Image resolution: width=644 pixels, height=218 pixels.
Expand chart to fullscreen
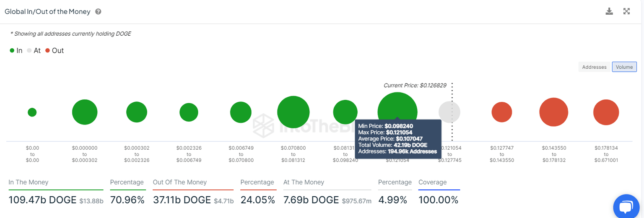626,11
